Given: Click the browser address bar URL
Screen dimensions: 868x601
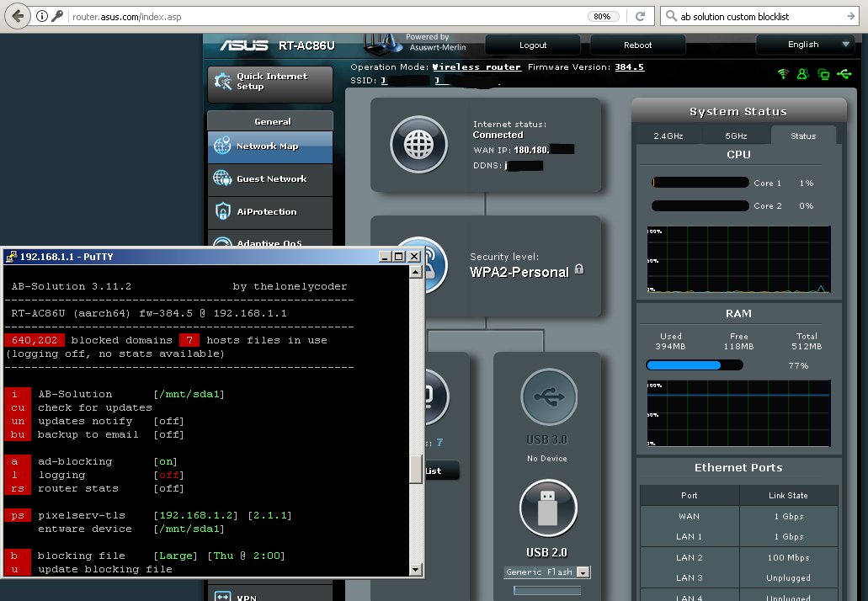Looking at the screenshot, I should click(x=127, y=17).
